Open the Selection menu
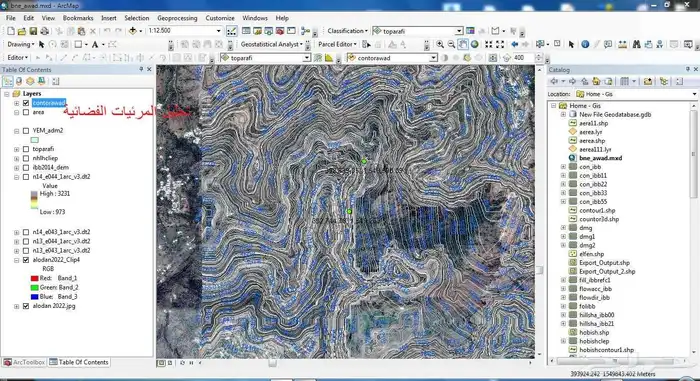This screenshot has width=700, height=381. 137,18
